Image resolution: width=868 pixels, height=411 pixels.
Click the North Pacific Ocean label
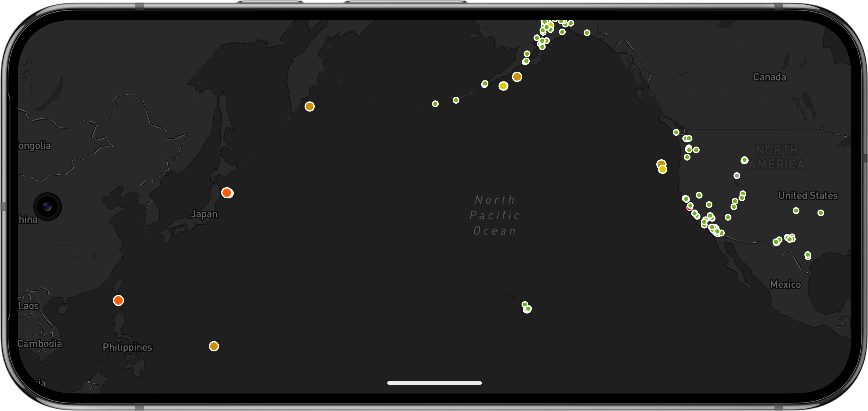click(494, 215)
